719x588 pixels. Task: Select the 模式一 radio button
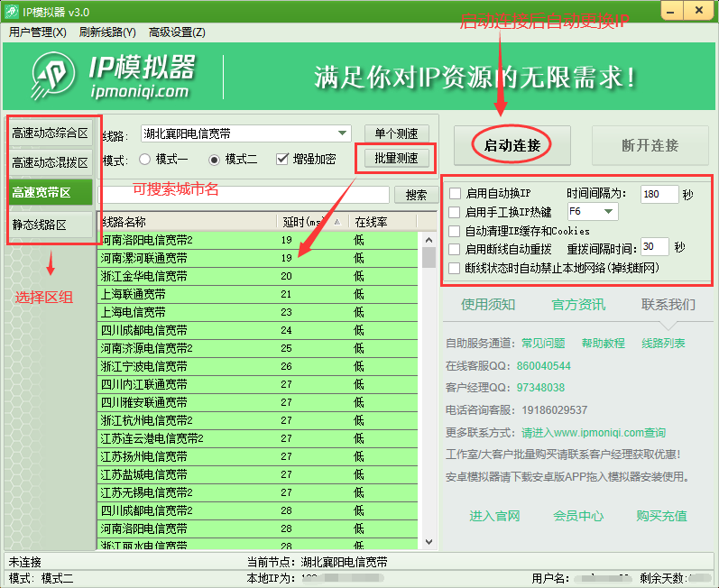coord(144,160)
